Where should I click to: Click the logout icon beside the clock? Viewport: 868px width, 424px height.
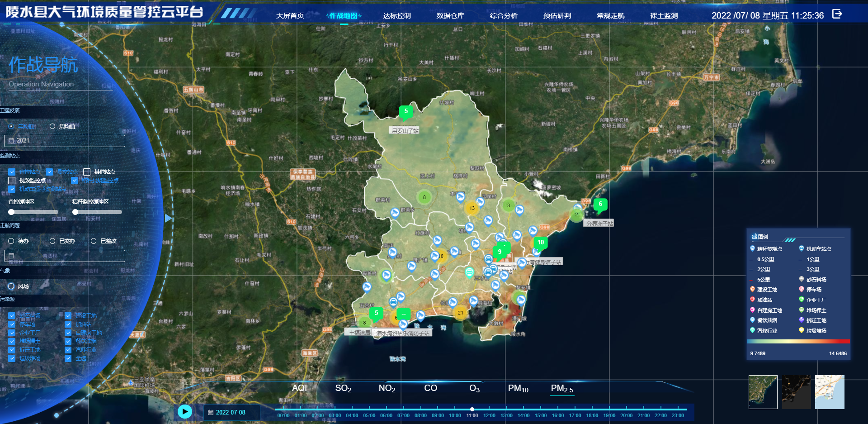837,14
